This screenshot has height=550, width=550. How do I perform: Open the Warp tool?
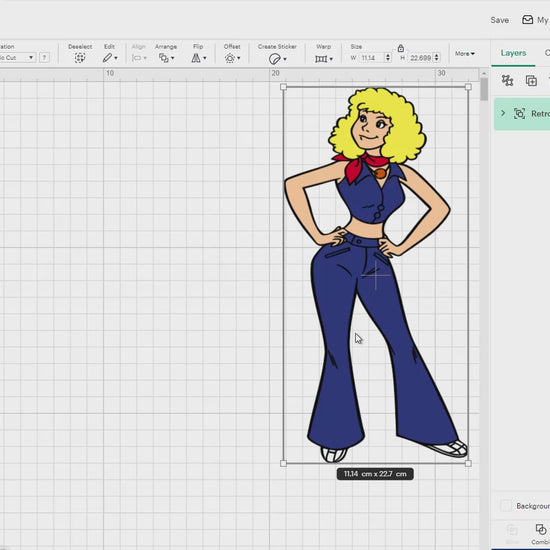pyautogui.click(x=323, y=59)
